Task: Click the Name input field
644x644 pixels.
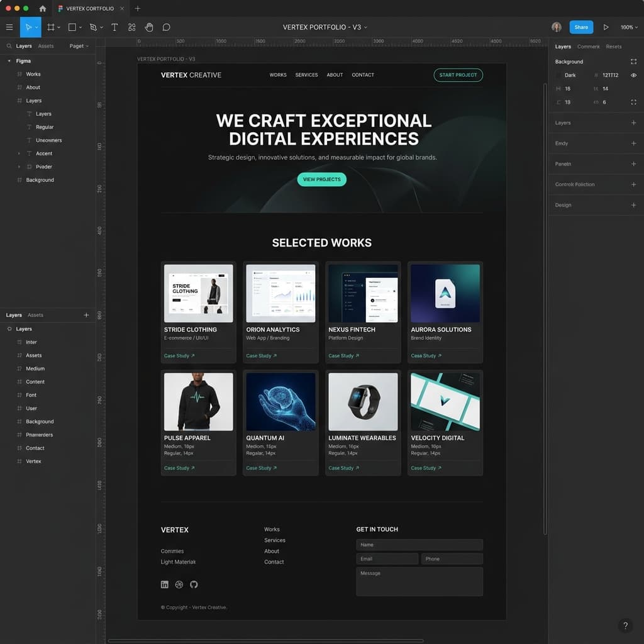Action: click(419, 545)
